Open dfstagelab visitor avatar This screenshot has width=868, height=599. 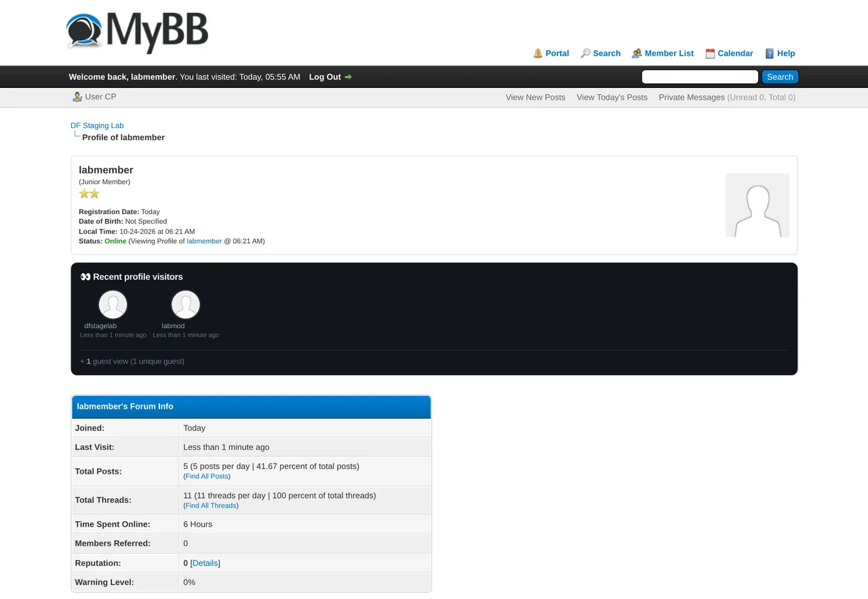[x=113, y=305]
